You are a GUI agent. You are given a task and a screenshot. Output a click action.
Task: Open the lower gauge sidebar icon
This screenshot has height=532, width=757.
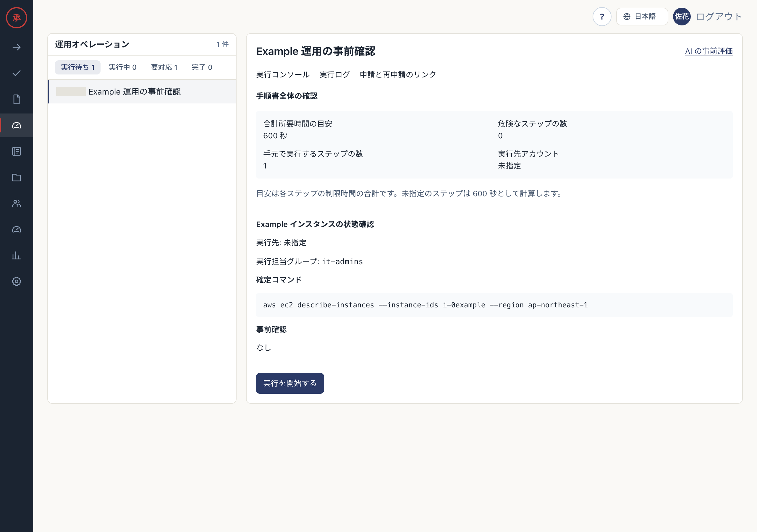point(17,229)
